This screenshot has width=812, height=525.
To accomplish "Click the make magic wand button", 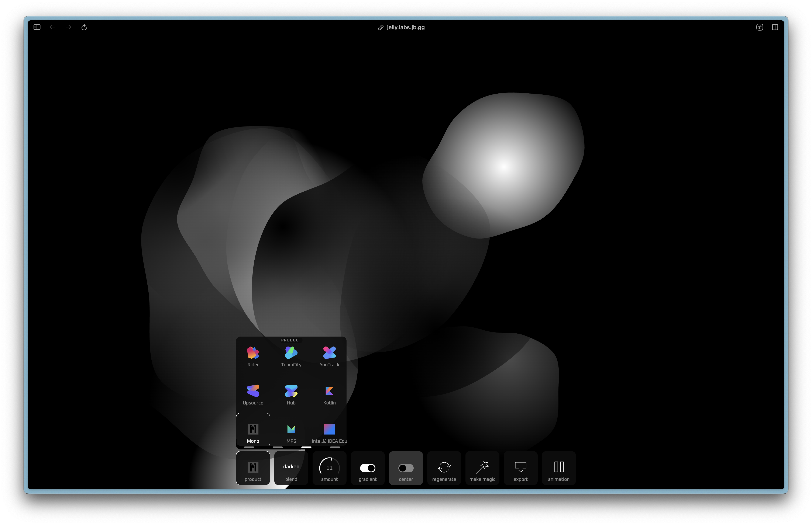I will click(482, 468).
